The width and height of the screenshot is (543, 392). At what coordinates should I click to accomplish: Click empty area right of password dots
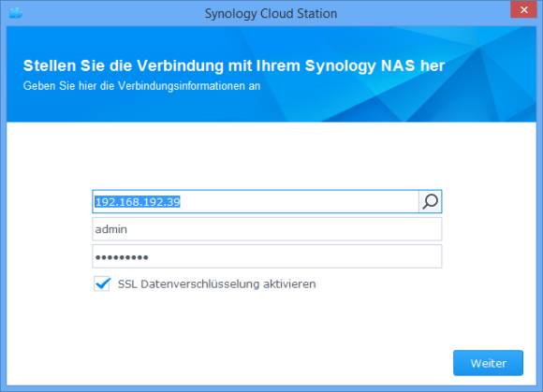tap(294, 257)
